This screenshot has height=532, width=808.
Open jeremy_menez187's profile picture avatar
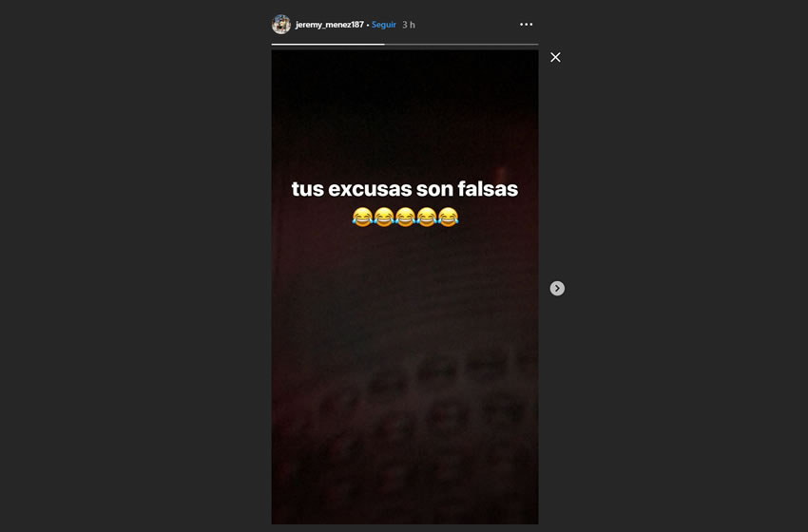[x=281, y=24]
